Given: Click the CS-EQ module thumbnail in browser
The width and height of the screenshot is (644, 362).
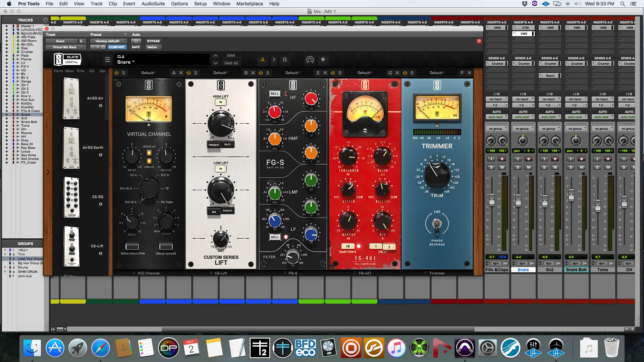Looking at the screenshot, I should (x=71, y=197).
